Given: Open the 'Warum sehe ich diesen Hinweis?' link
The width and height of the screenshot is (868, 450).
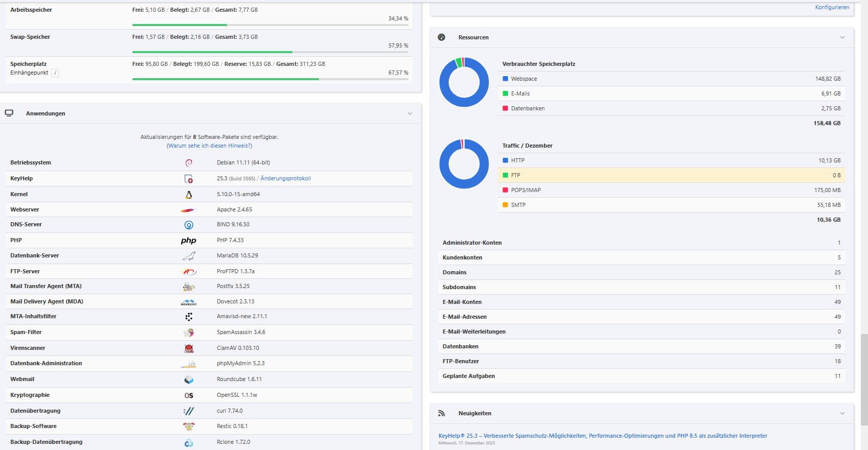Looking at the screenshot, I should 210,146.
